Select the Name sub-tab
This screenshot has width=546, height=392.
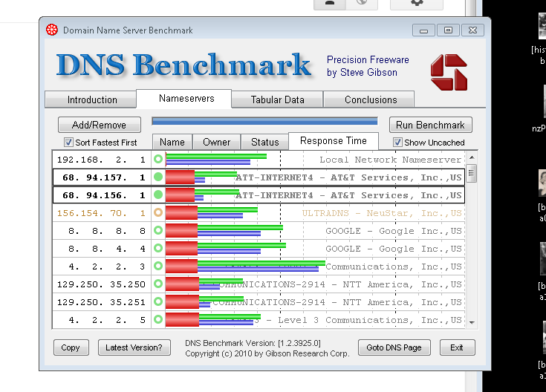tap(172, 142)
